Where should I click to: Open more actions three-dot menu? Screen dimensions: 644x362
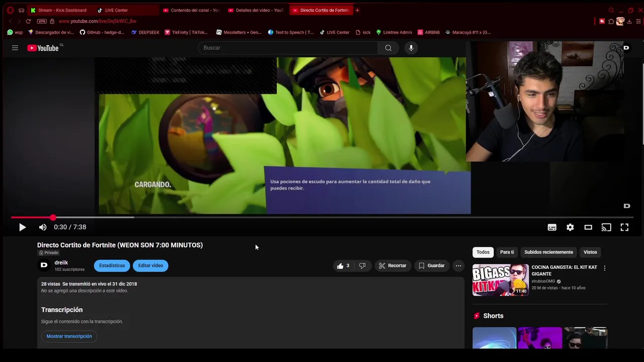pos(458,265)
